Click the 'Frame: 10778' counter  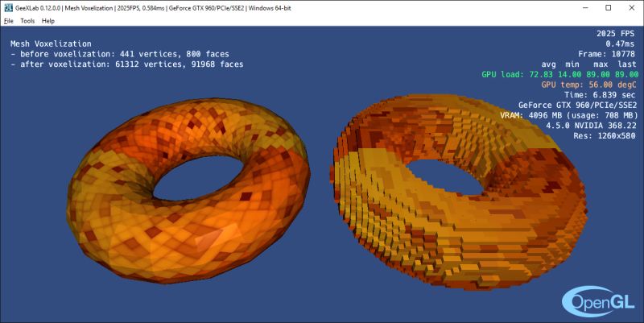[x=607, y=54]
